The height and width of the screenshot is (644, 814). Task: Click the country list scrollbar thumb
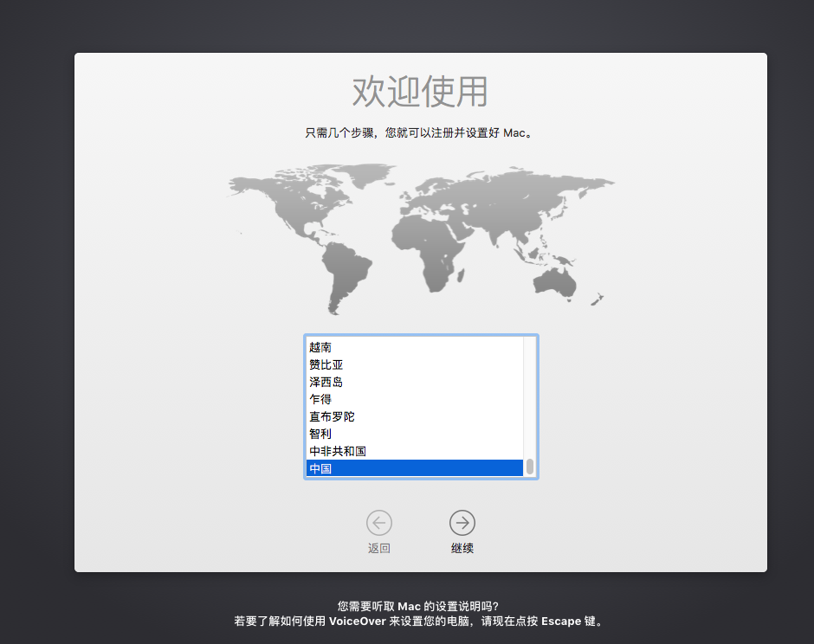529,467
